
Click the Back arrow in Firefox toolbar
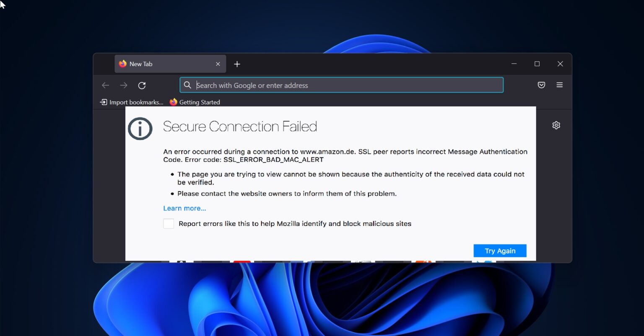pyautogui.click(x=105, y=85)
